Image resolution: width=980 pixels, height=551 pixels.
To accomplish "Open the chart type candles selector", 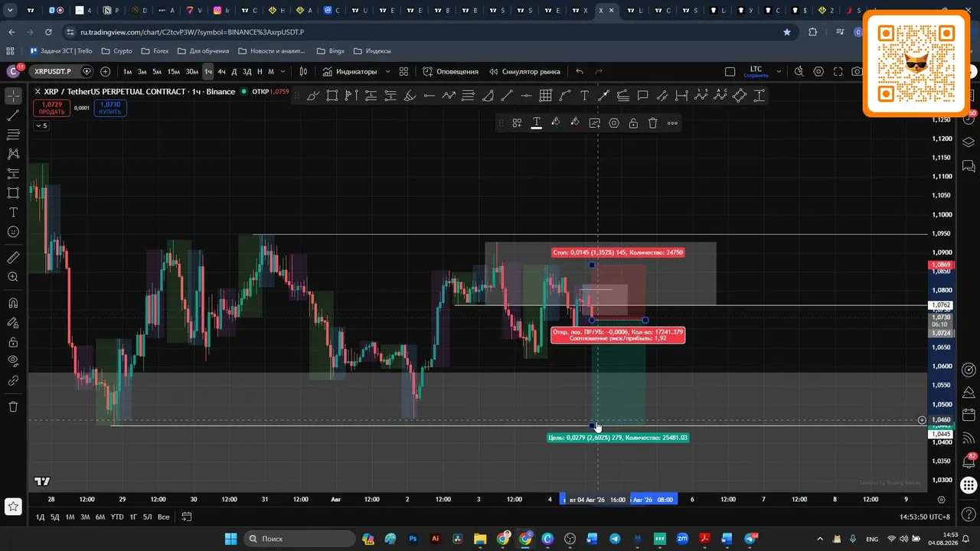I will [x=303, y=71].
